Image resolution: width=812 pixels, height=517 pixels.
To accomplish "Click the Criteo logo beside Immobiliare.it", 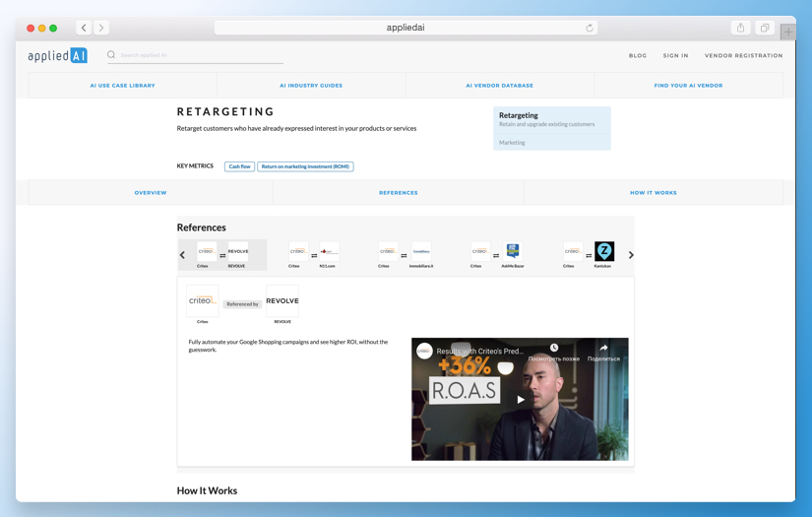I will [x=388, y=251].
